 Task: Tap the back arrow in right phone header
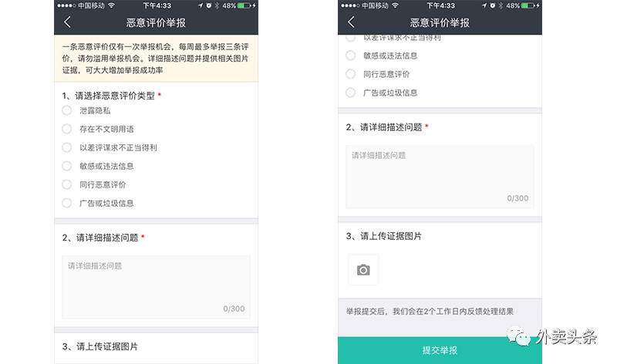coord(351,22)
